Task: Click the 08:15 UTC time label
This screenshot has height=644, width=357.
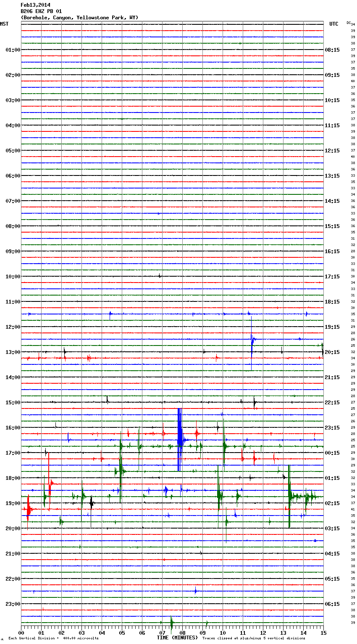Action: (x=332, y=50)
